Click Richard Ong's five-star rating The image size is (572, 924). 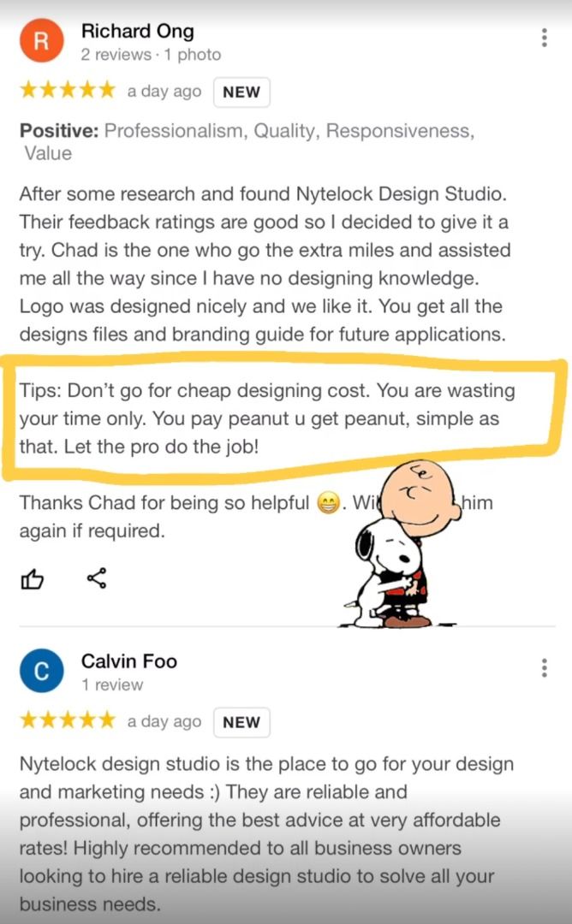(68, 90)
